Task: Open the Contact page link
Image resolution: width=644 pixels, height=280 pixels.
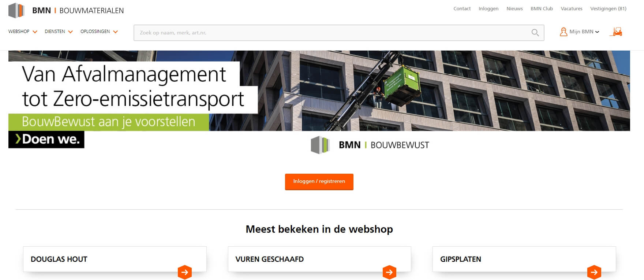Action: pyautogui.click(x=462, y=8)
